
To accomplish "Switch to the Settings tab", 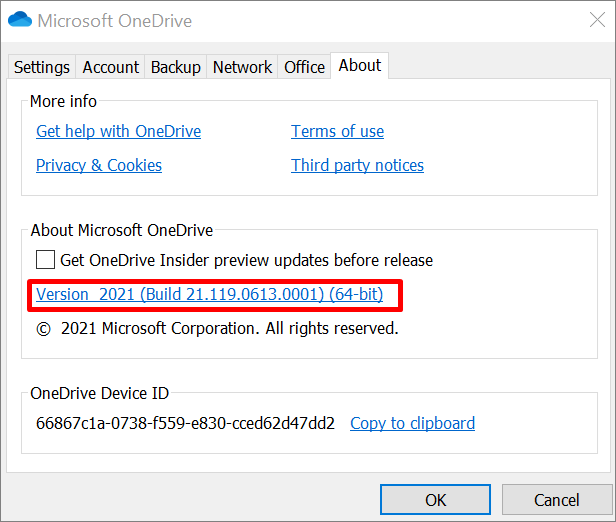I will pos(42,67).
